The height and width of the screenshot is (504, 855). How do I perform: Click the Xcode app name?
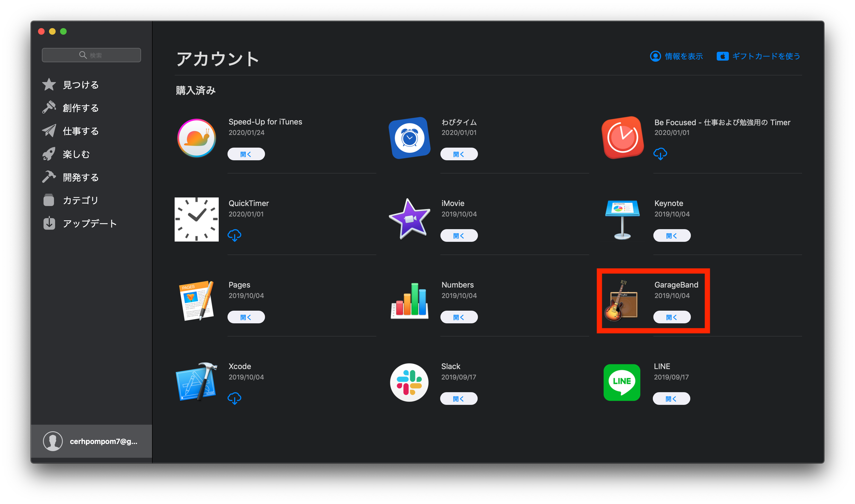click(239, 366)
